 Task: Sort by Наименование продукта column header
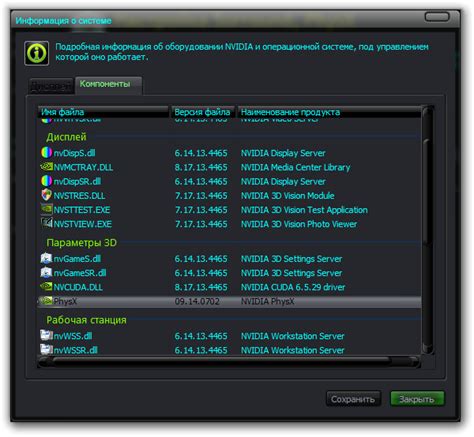(x=329, y=112)
